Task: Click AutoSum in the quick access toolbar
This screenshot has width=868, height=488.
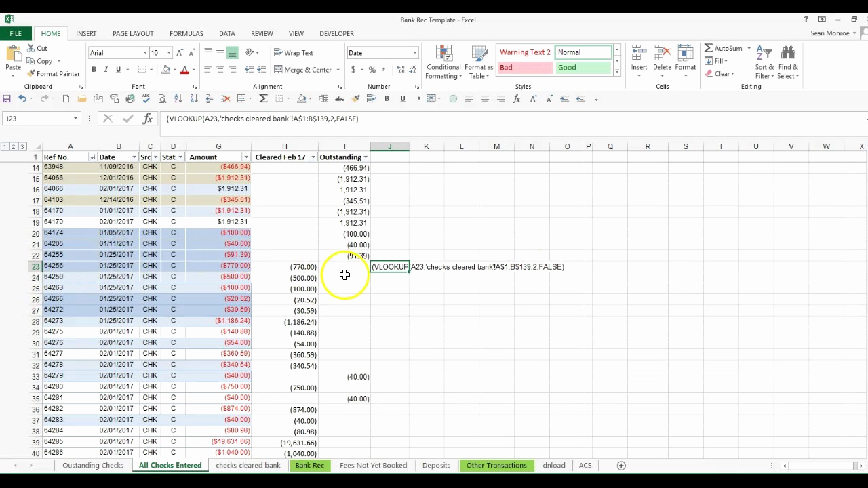Action: [x=263, y=98]
